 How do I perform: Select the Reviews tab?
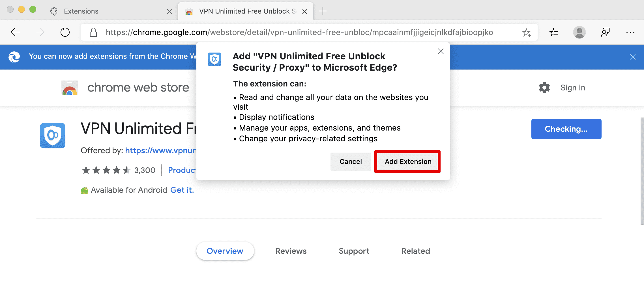291,251
